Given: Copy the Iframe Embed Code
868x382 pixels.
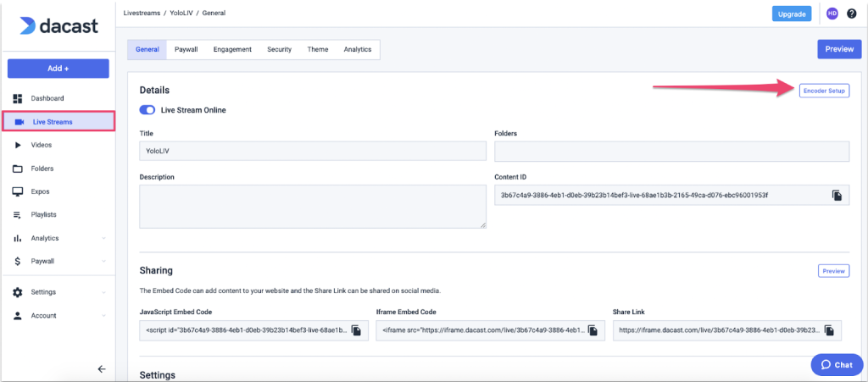Looking at the screenshot, I should pos(593,330).
